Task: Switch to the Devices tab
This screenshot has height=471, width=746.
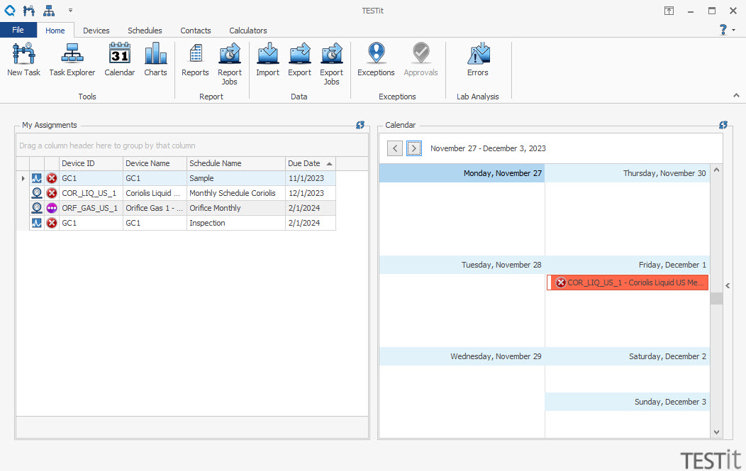Action: [x=96, y=30]
